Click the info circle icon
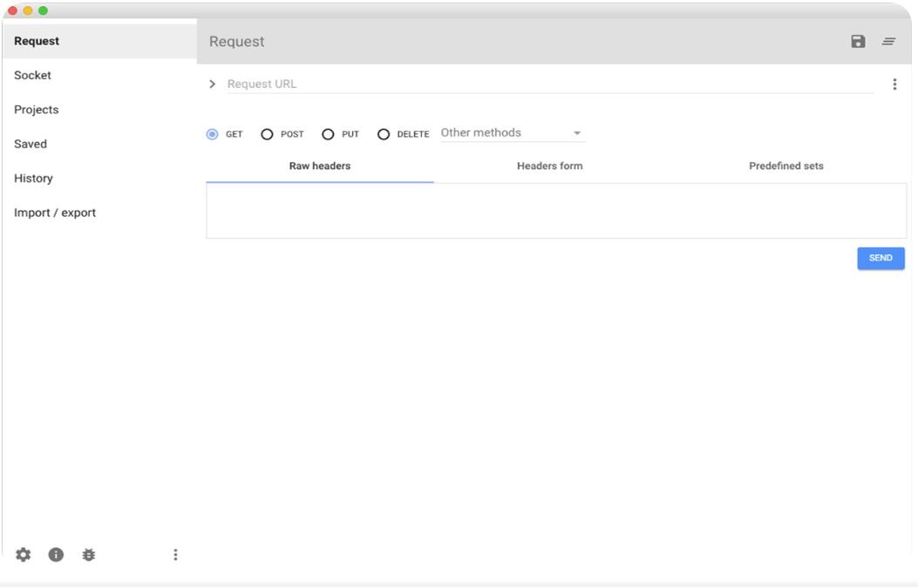 (56, 555)
